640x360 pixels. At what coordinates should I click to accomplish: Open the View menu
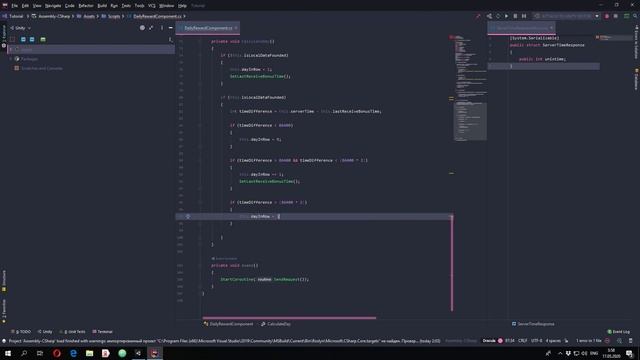pos(37,6)
